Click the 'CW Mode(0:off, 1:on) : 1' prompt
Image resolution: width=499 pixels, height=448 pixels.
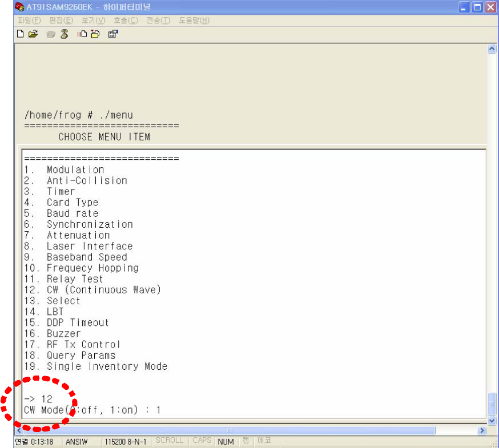tap(92, 410)
